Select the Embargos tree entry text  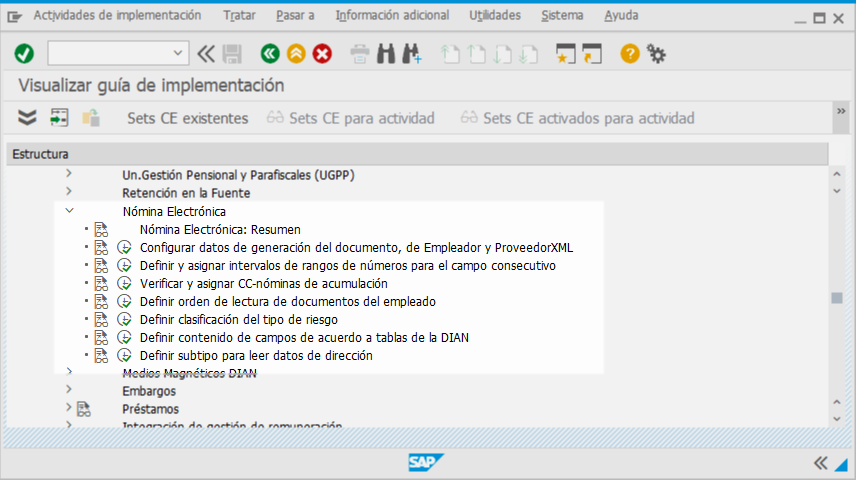[x=149, y=391]
